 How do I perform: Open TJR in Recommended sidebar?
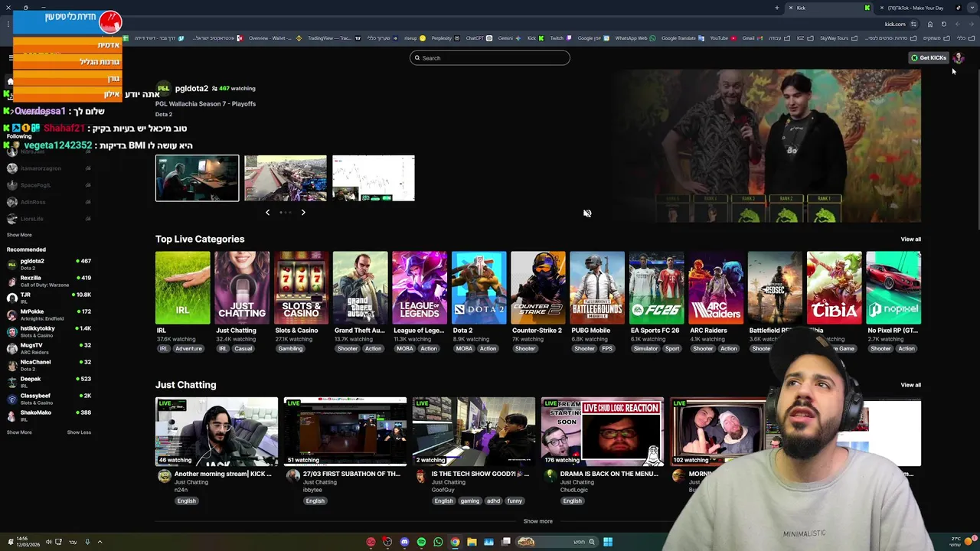point(49,298)
